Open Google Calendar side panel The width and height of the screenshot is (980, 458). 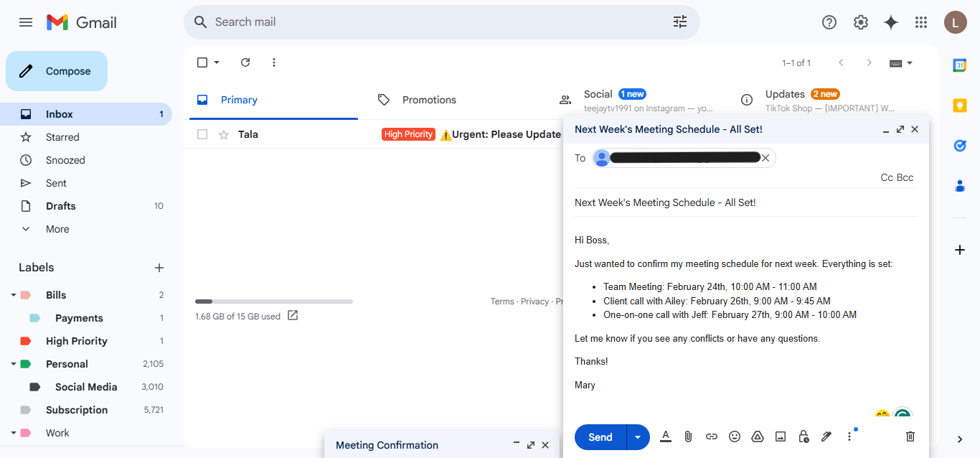click(x=960, y=65)
